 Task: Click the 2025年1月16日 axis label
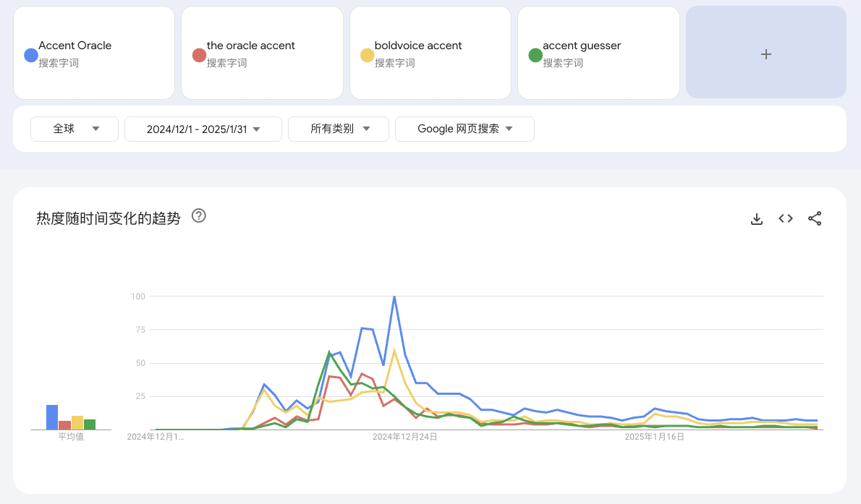point(655,437)
